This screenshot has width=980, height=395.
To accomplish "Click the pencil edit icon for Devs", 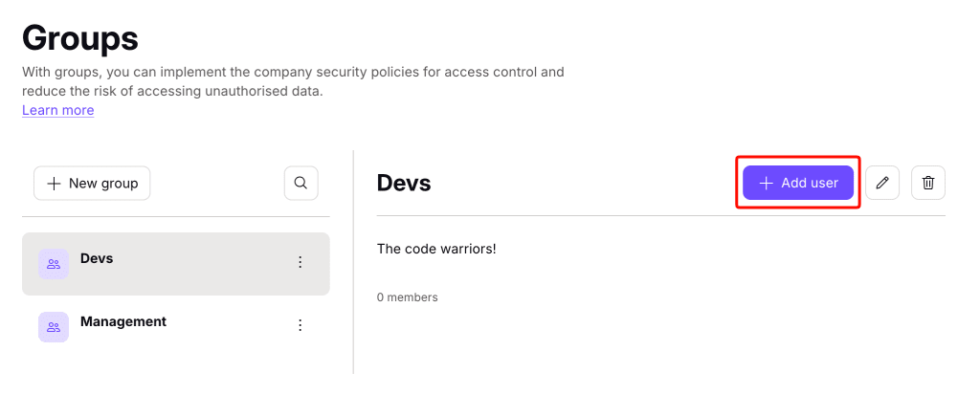I will click(x=881, y=183).
